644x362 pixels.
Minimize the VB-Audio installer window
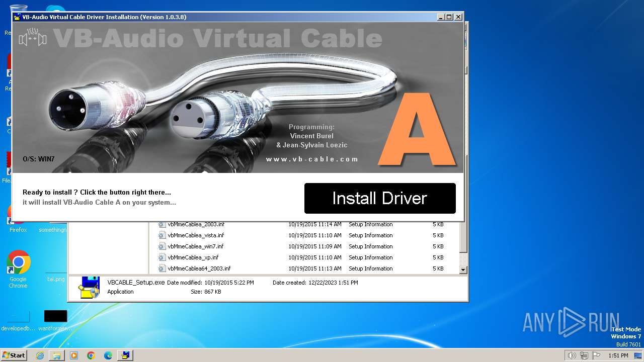(441, 17)
